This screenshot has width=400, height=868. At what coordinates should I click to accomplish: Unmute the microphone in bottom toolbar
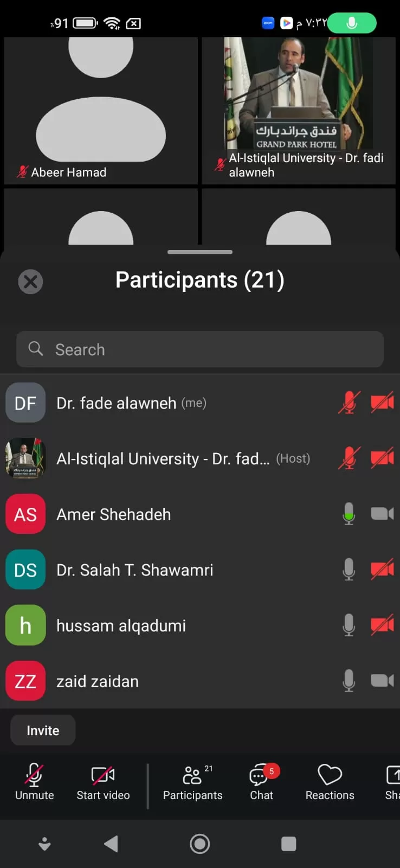(x=34, y=782)
